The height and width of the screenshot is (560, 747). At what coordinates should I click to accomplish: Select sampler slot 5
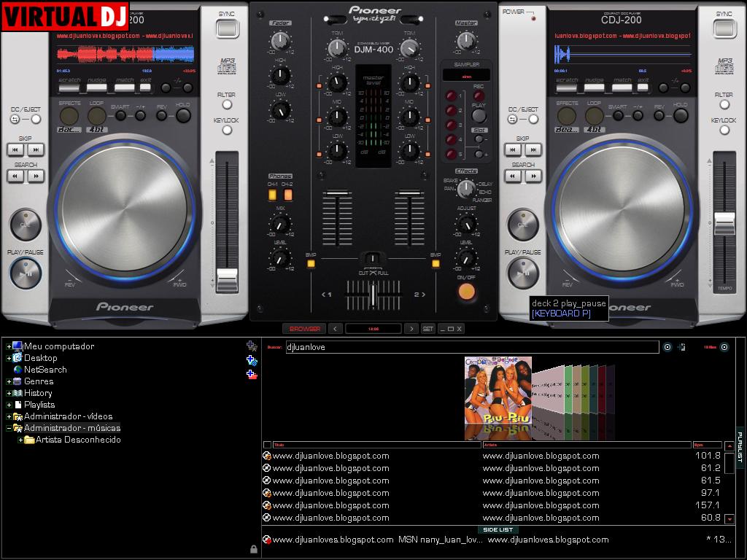pyautogui.click(x=451, y=155)
